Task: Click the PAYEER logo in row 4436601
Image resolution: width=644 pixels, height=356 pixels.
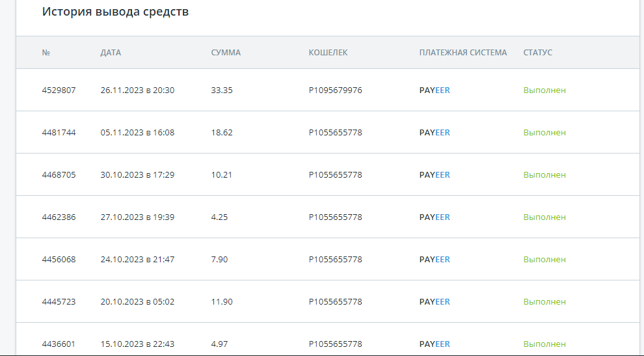Action: pos(435,344)
